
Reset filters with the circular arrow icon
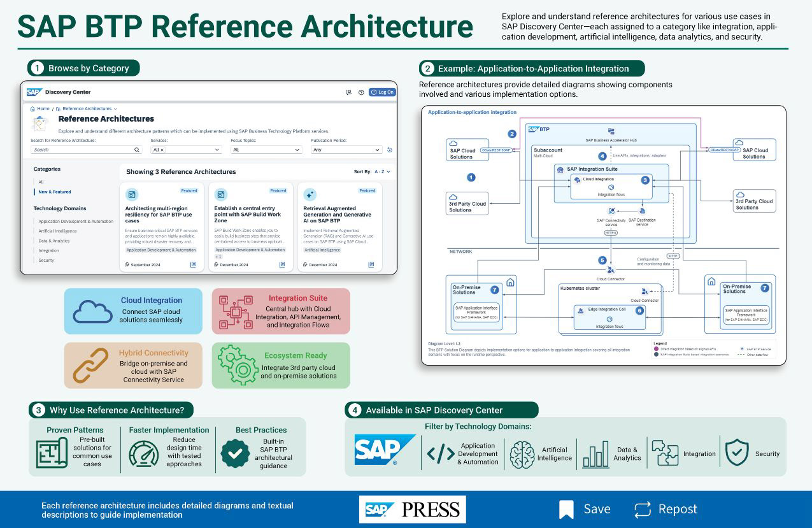(389, 150)
